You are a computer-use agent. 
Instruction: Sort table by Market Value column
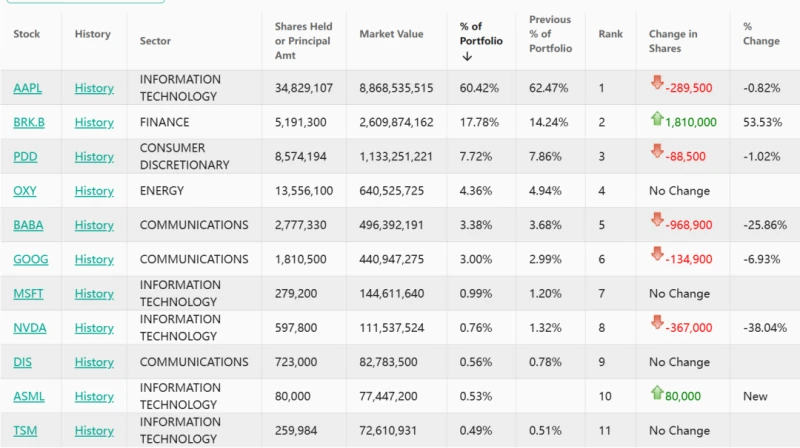[x=391, y=34]
